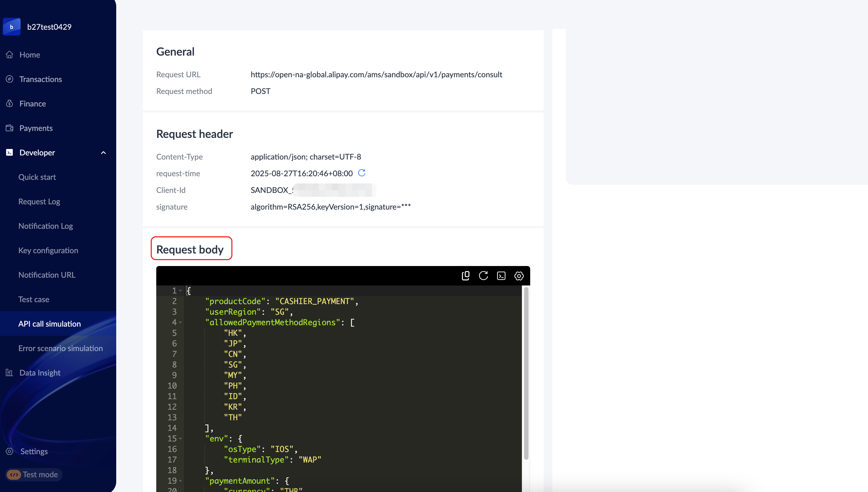Click the Data Insight chart icon
Viewport: 868px width, 492px height.
pyautogui.click(x=9, y=373)
